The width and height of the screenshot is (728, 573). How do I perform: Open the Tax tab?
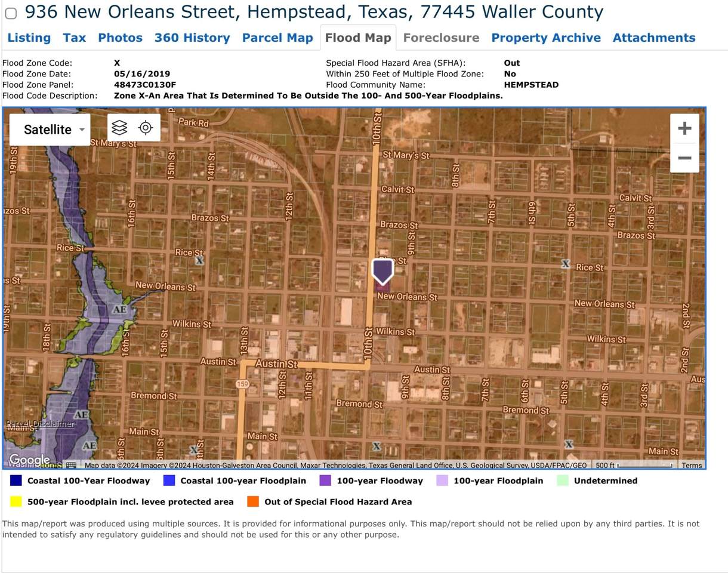pyautogui.click(x=74, y=38)
